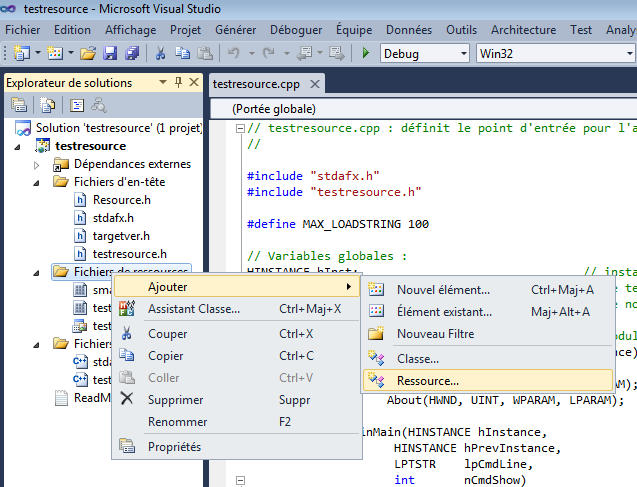Select Couper in the context menu

pos(237,333)
